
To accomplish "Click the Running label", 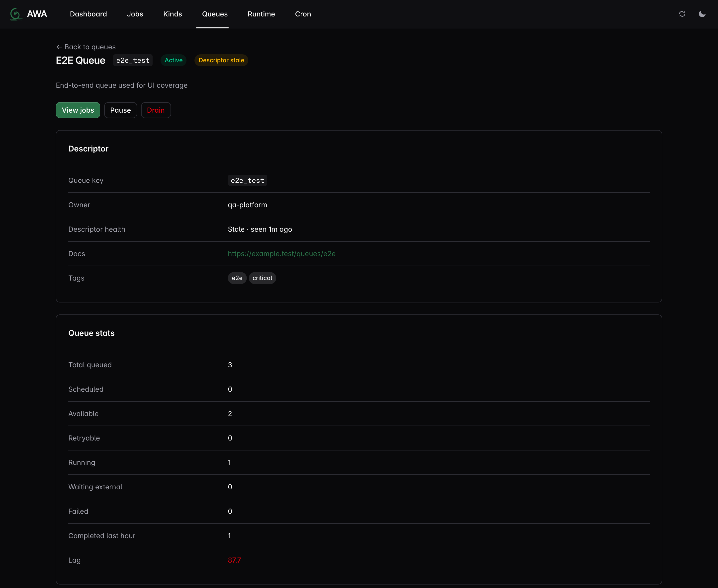I will tap(82, 463).
